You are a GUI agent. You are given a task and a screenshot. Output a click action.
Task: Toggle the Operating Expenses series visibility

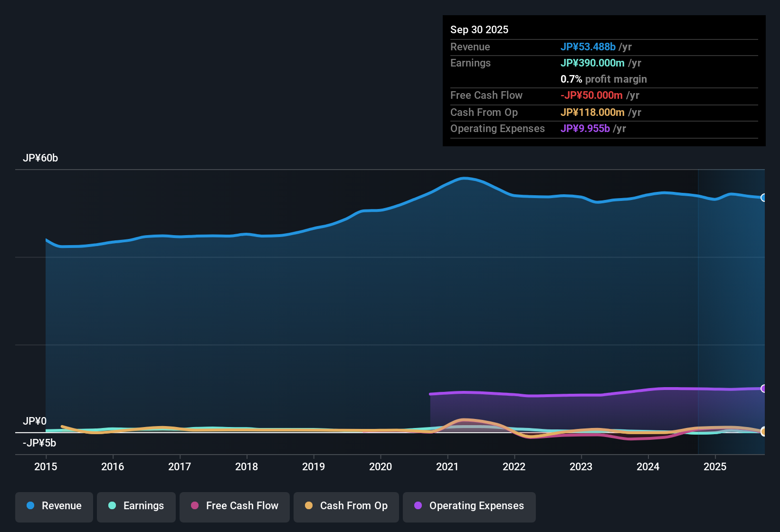click(x=469, y=506)
